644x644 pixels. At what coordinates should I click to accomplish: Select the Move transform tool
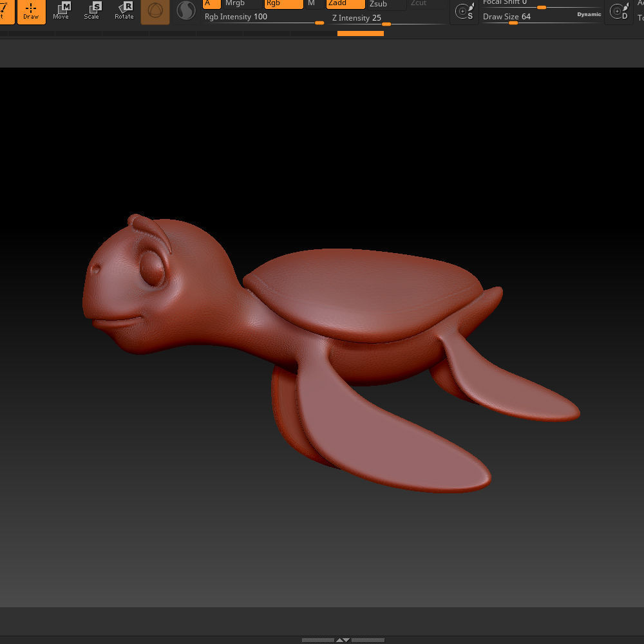[x=61, y=12]
